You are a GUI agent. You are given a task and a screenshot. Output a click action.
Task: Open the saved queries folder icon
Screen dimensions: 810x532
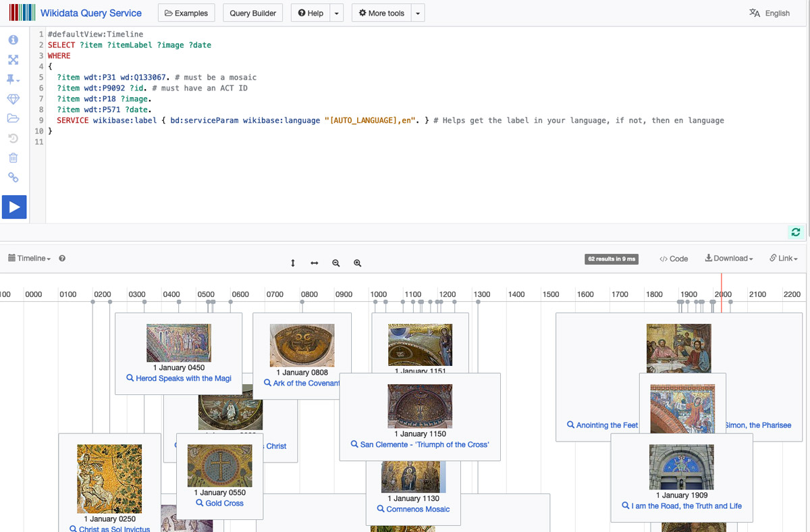(13, 119)
